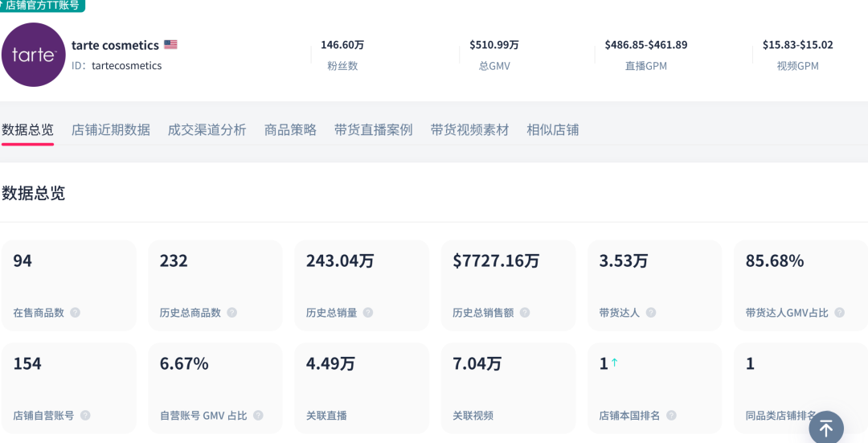
Task: Open the 成交渠道分析 tab
Action: [x=207, y=129]
